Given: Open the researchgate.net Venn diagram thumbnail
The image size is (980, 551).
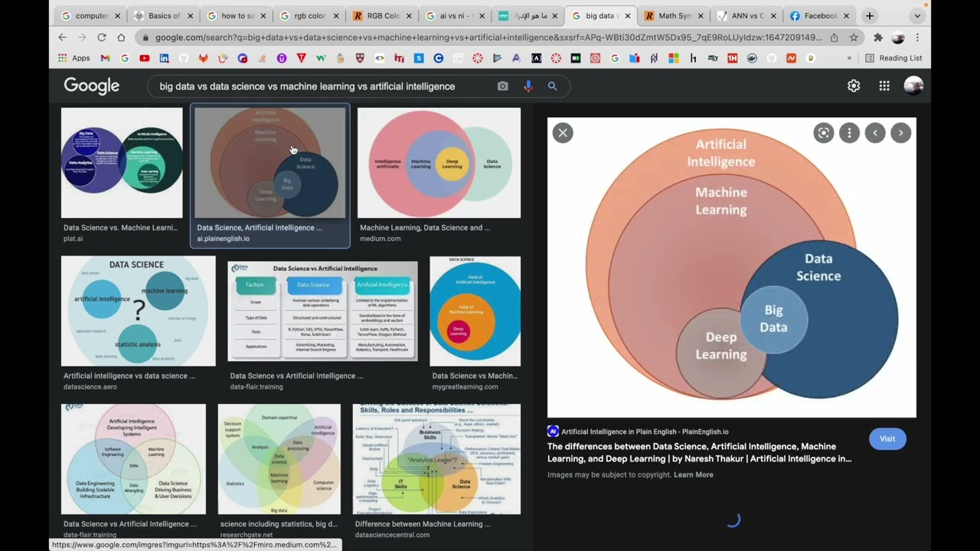Looking at the screenshot, I should [279, 459].
